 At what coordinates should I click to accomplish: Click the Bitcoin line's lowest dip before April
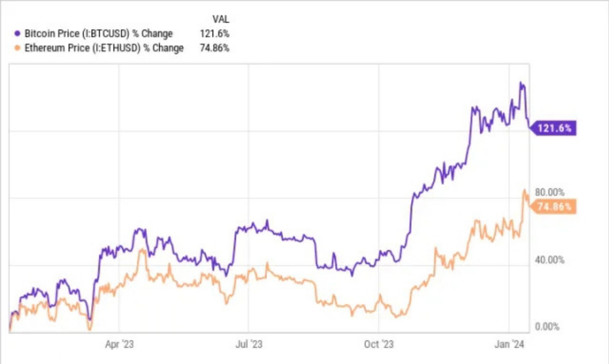pyautogui.click(x=89, y=319)
